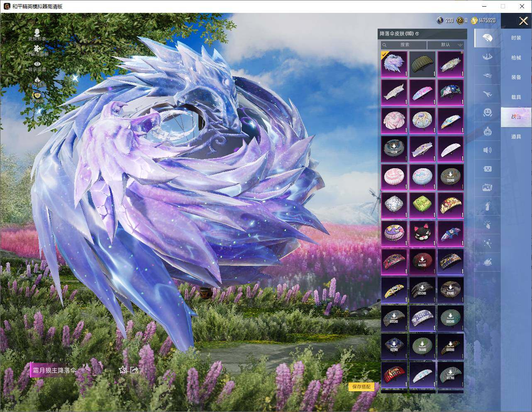Expand the 默认 sort dropdown
This screenshot has width=532, height=412.
point(446,44)
